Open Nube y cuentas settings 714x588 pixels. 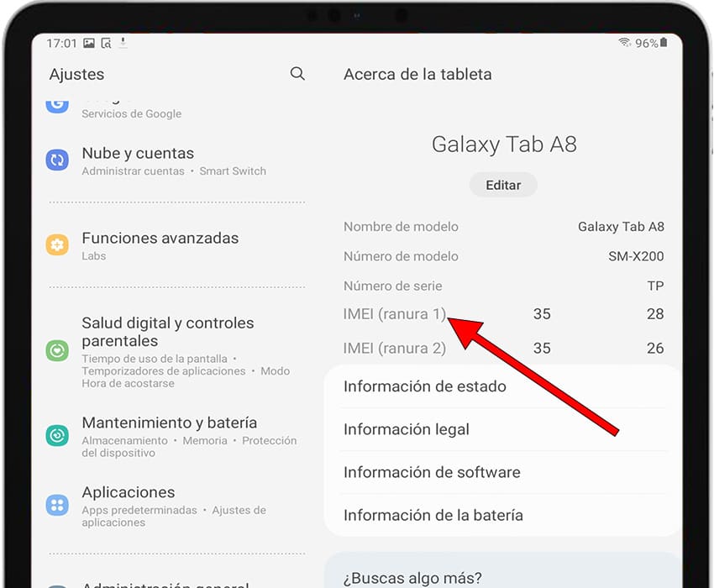(x=176, y=160)
